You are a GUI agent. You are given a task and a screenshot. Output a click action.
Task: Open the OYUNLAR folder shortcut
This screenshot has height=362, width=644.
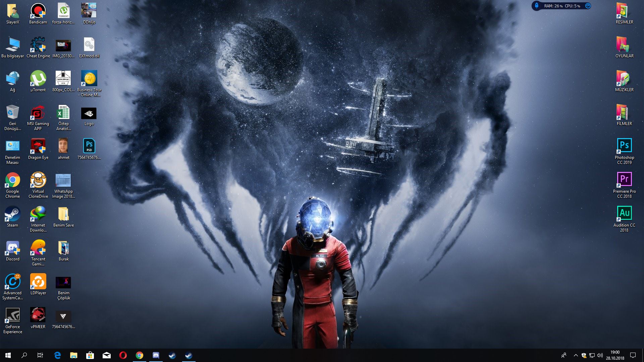pos(624,47)
